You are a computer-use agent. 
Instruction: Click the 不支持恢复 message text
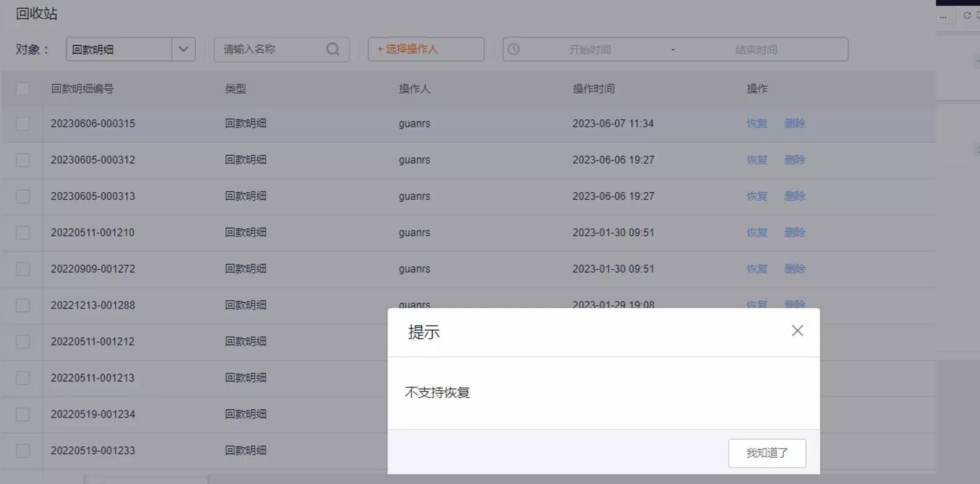pos(437,393)
